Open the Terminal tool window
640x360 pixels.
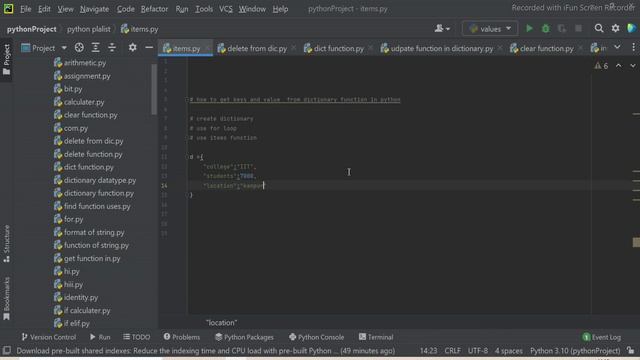click(x=376, y=337)
